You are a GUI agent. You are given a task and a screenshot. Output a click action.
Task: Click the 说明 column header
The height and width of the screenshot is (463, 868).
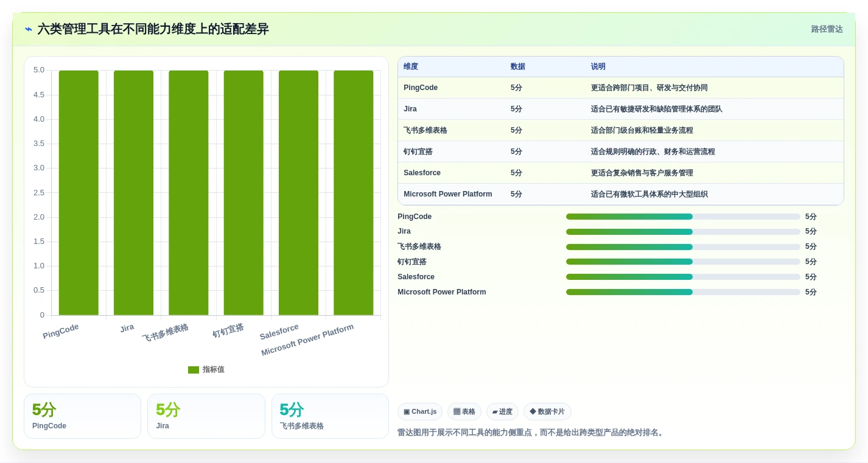(x=598, y=67)
